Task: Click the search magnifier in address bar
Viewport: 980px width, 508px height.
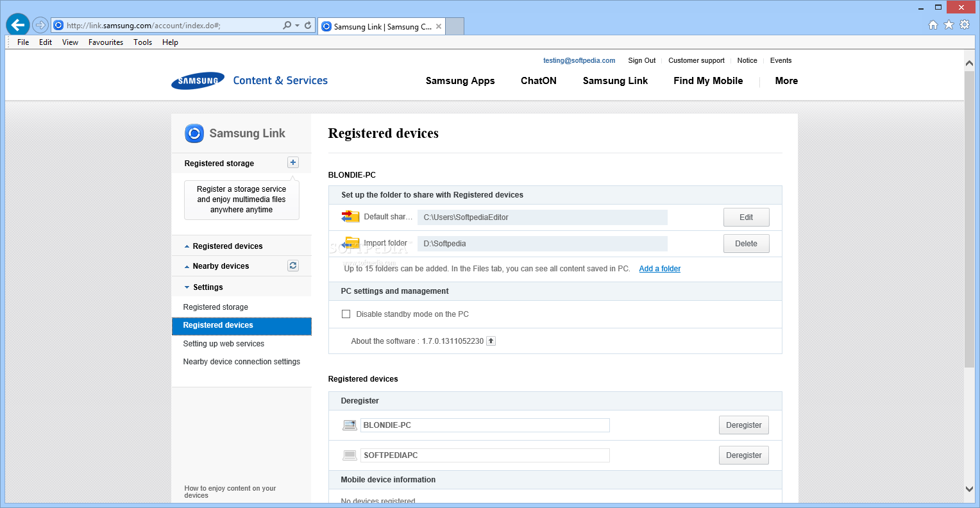Action: point(287,26)
